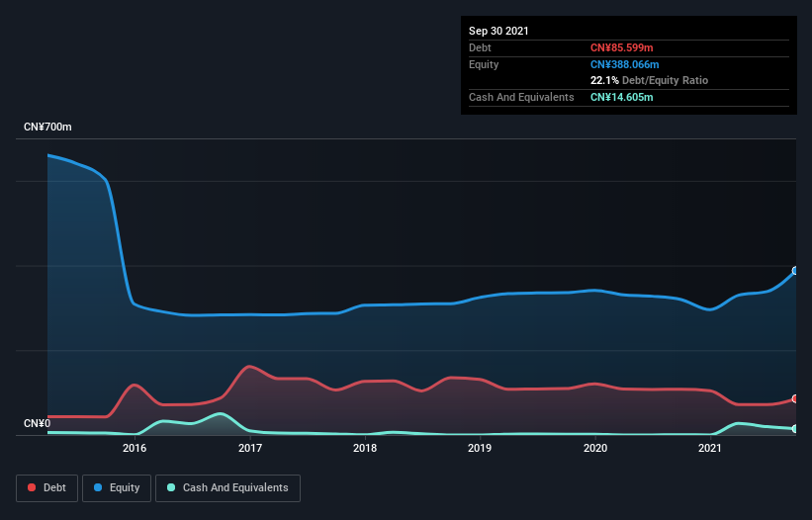Select the teal Cash endpoint marker on chart
The height and width of the screenshot is (520, 812).
click(x=795, y=429)
